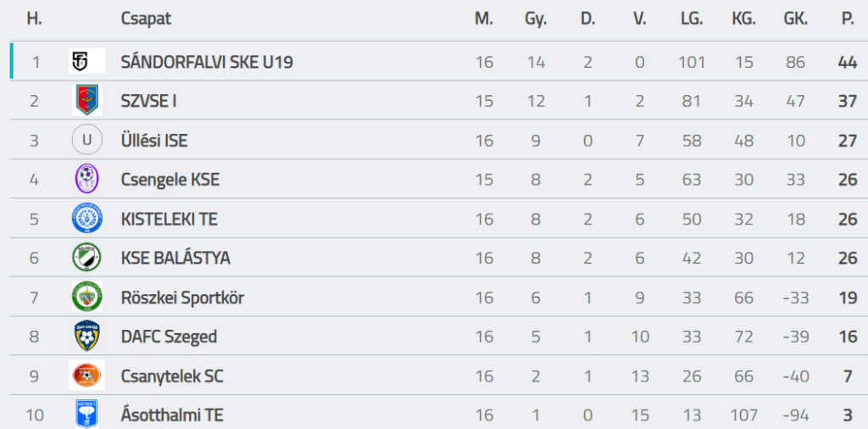Click the Gy. wins column header
The width and height of the screenshot is (868, 429).
pyautogui.click(x=536, y=19)
